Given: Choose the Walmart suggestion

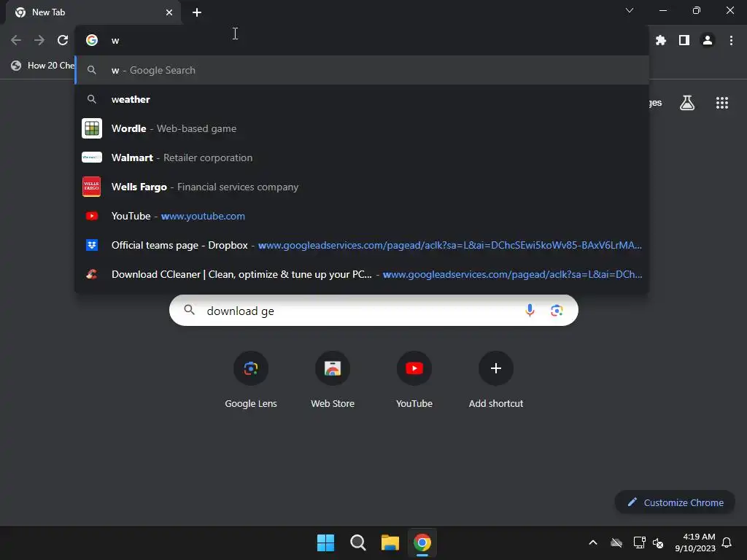Looking at the screenshot, I should tap(362, 157).
